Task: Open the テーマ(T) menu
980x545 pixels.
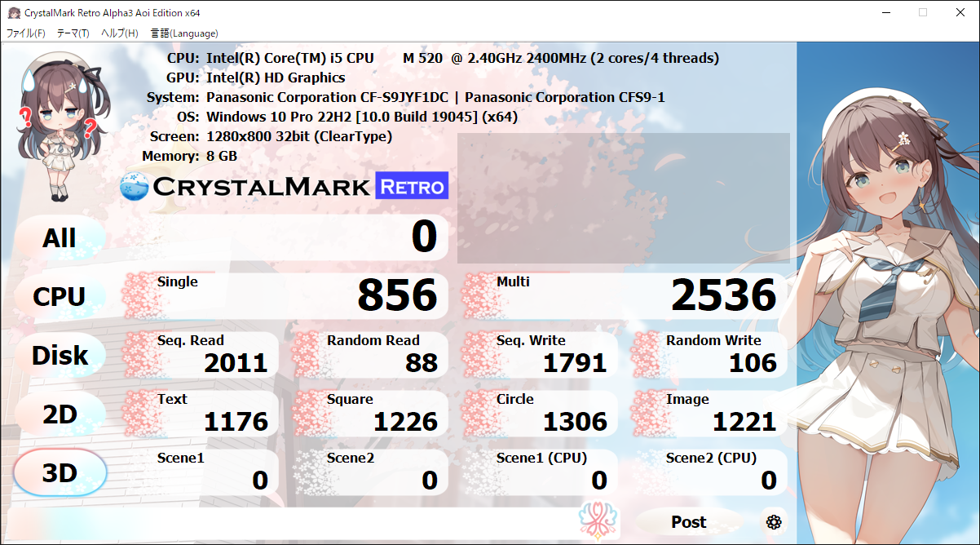Action: [x=73, y=33]
